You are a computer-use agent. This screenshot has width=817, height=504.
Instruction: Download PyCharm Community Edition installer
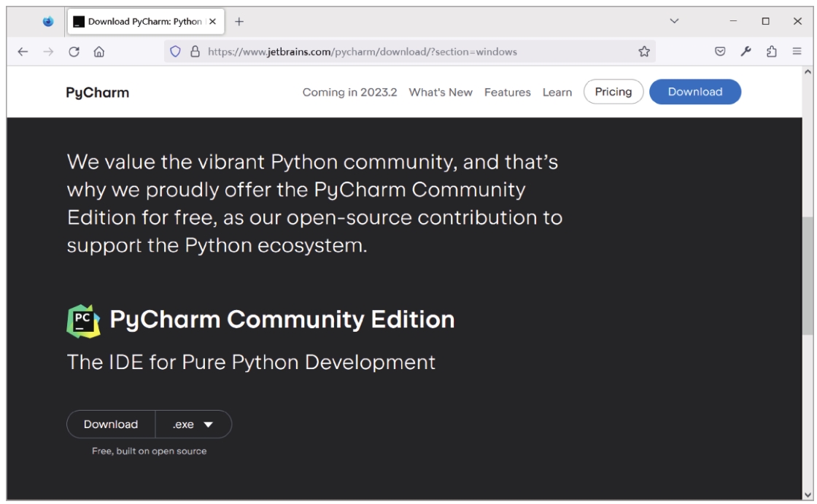111,424
